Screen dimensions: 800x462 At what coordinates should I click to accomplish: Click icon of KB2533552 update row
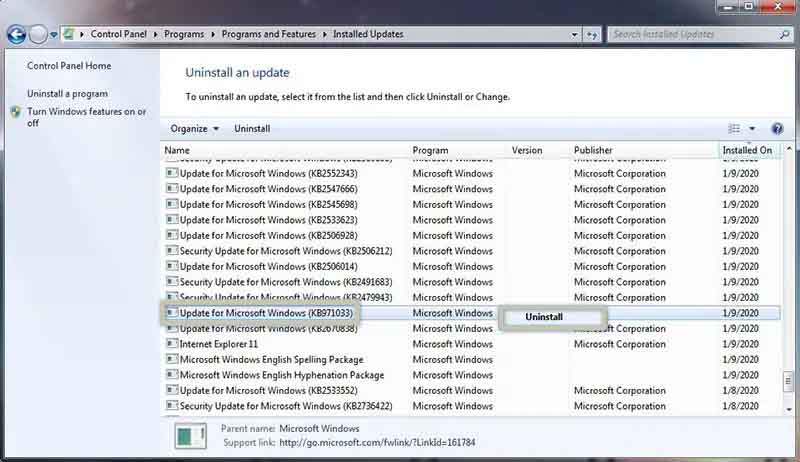[x=172, y=390]
